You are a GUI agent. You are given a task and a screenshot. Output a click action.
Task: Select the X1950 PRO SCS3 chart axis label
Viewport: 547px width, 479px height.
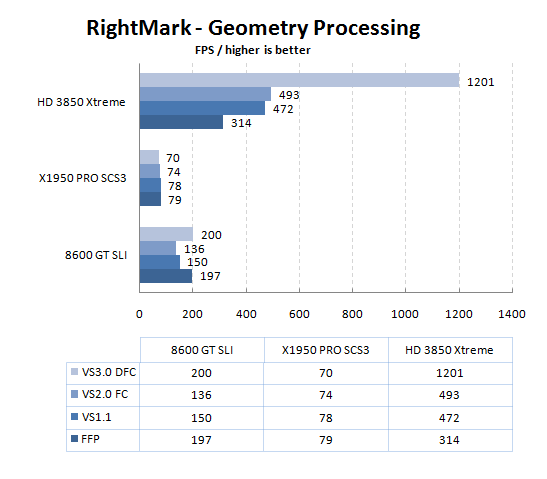[x=82, y=178]
